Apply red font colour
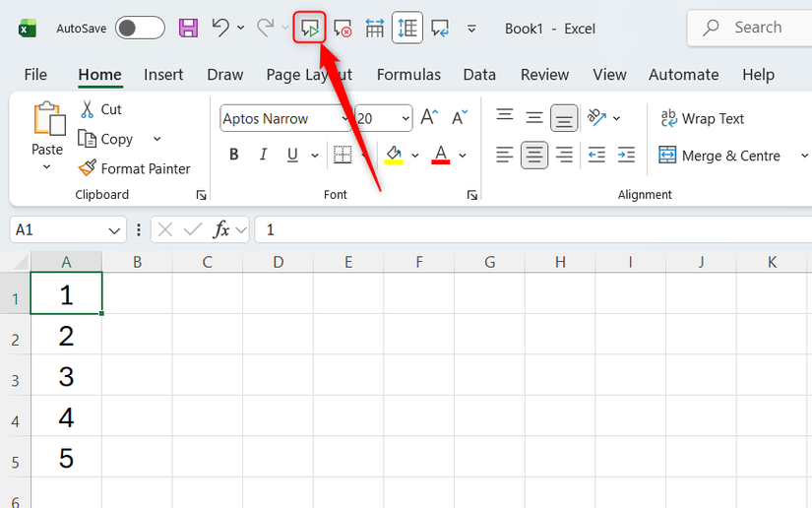This screenshot has height=508, width=812. [441, 155]
